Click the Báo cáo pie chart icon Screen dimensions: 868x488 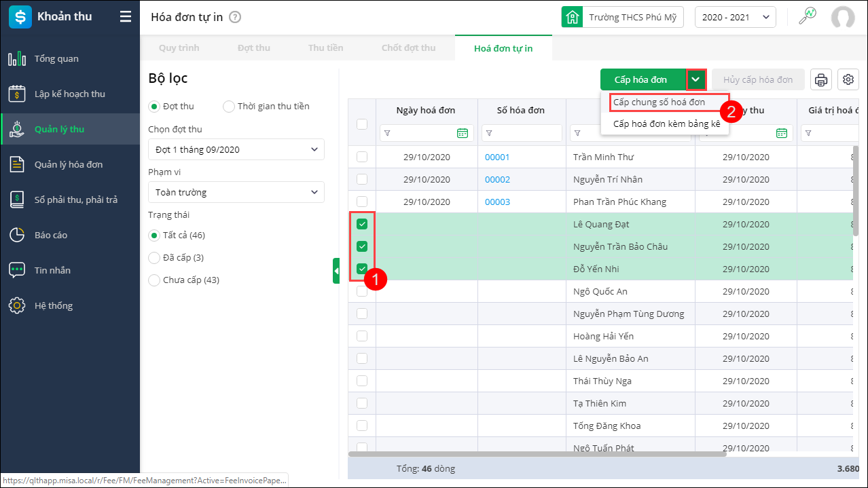pos(17,235)
